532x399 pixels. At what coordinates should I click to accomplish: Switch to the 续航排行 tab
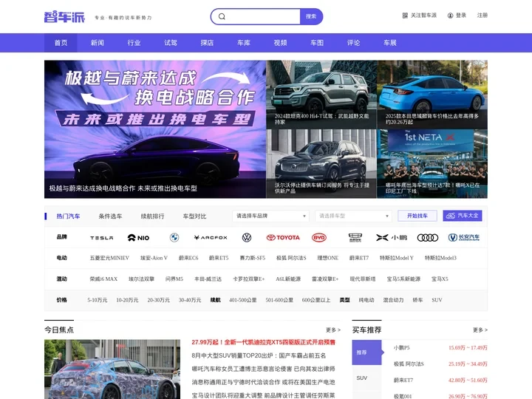(x=152, y=216)
